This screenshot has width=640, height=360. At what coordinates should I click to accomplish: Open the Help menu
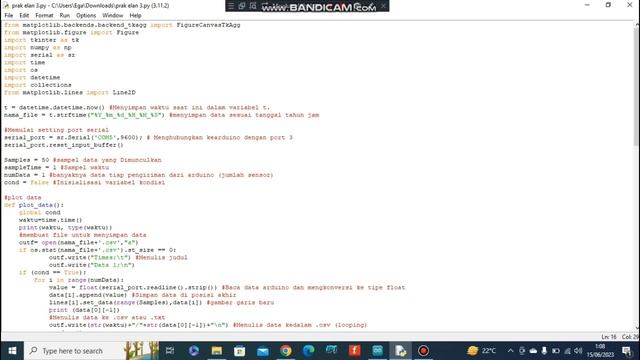[x=135, y=16]
